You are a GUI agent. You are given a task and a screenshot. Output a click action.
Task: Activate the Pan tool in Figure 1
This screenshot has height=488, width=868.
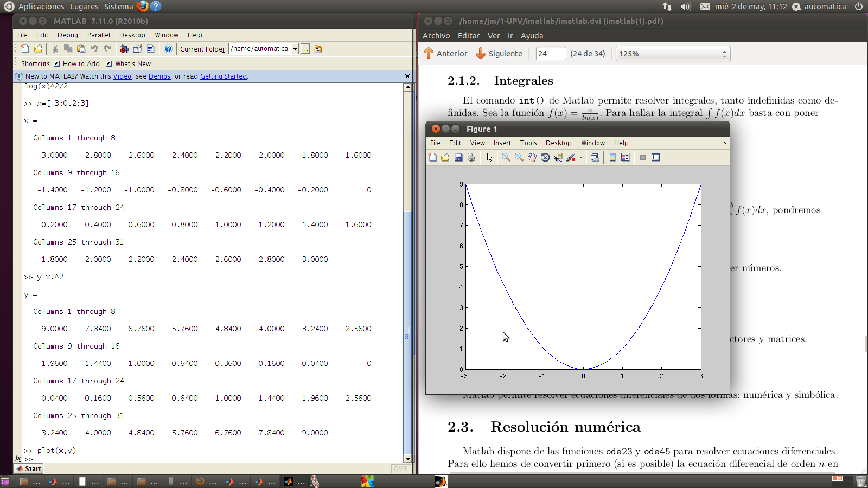pyautogui.click(x=532, y=157)
